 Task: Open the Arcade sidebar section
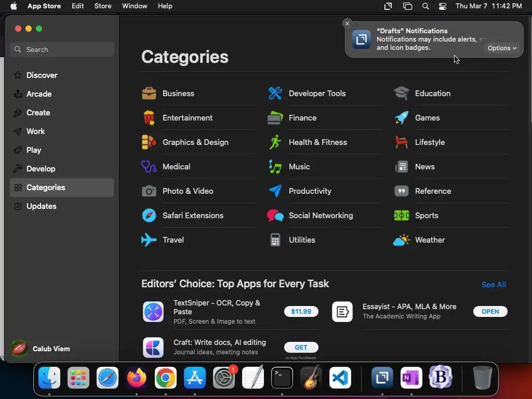(62, 94)
